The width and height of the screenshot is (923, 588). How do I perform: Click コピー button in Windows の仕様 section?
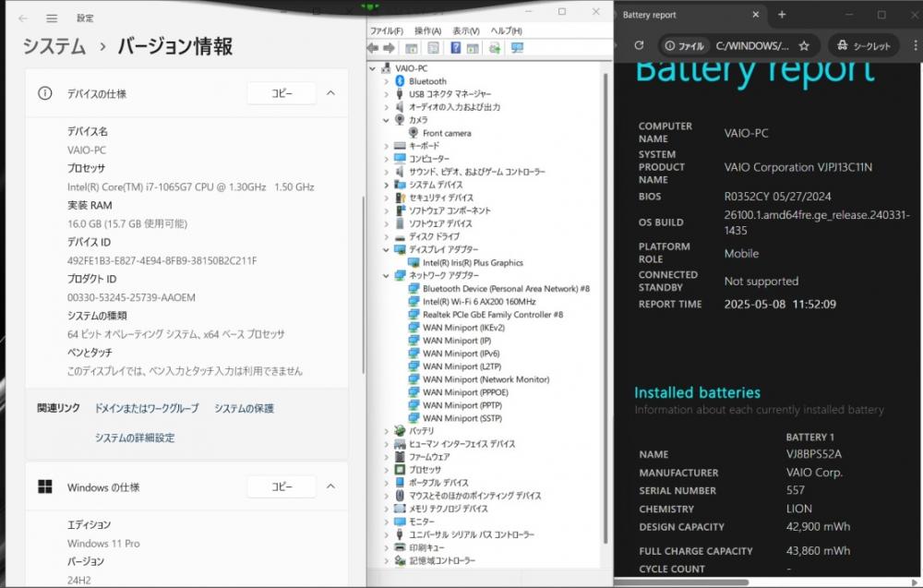point(282,486)
